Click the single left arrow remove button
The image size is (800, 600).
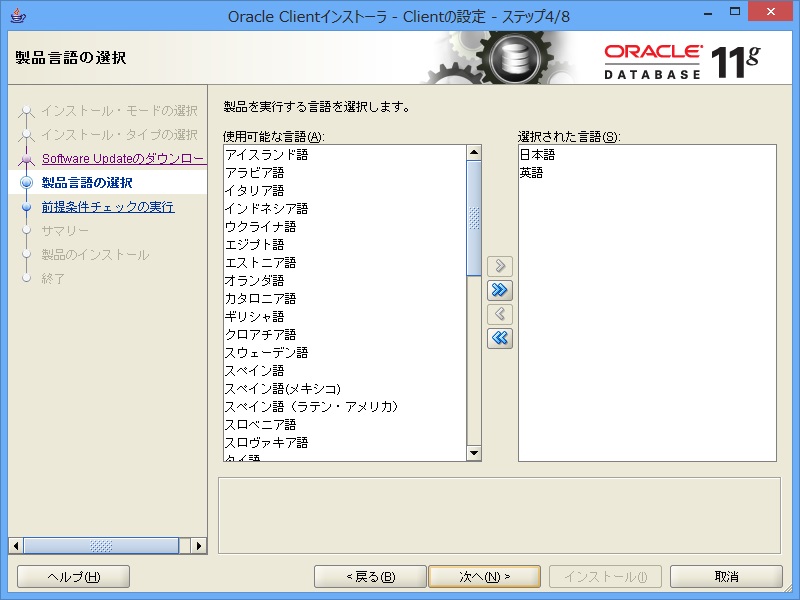click(499, 314)
